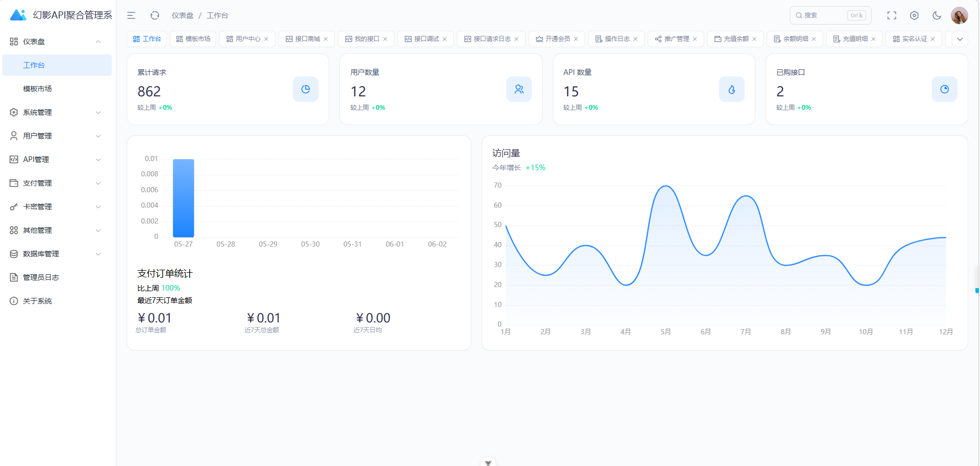
Task: Expand the 其他管理 sidebar menu
Action: pos(57,230)
